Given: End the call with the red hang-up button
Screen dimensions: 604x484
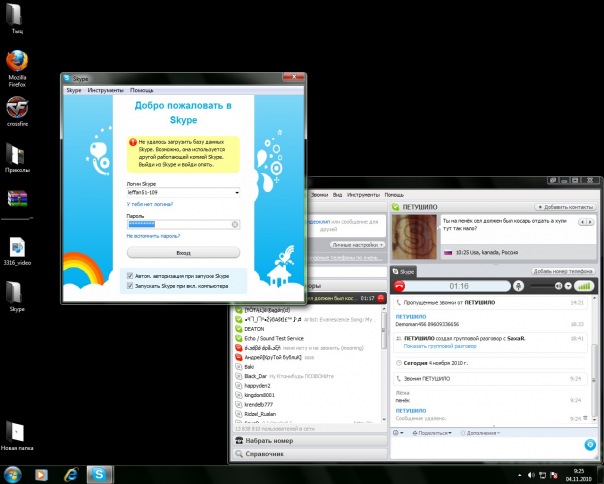Looking at the screenshot, I should click(399, 286).
